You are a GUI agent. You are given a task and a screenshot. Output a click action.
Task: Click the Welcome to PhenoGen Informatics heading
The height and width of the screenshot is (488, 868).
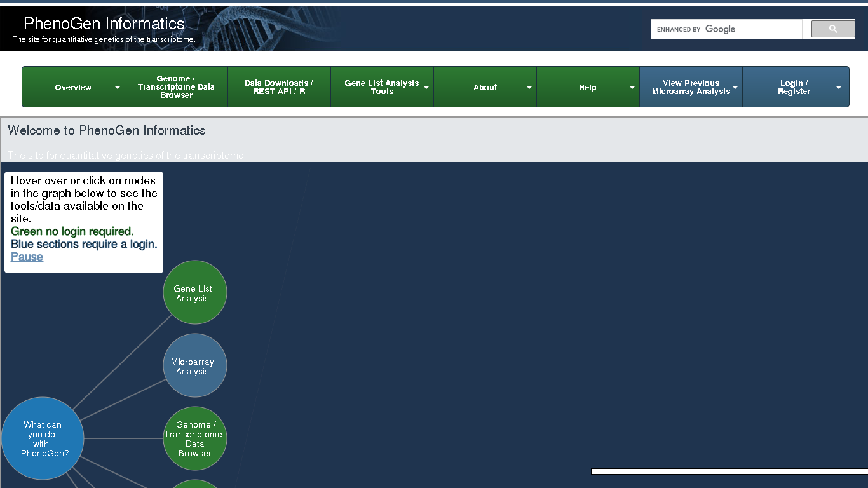(107, 130)
